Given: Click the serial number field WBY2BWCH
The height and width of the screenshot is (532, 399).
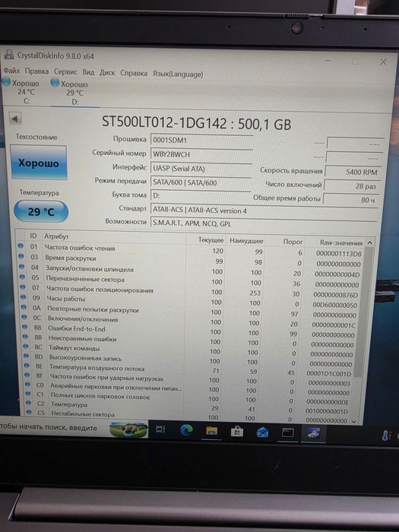Looking at the screenshot, I should coord(201,154).
